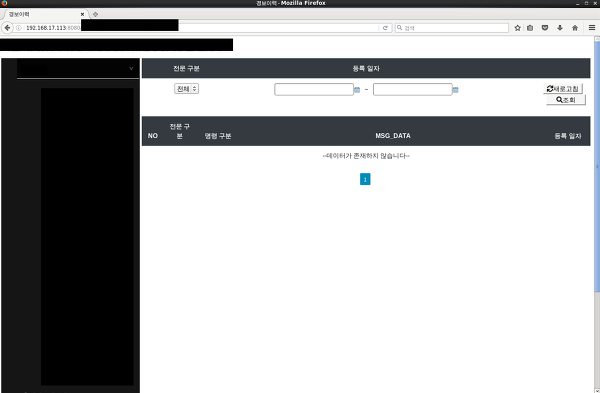Open the 전체 message type dropdown
This screenshot has width=600, height=393.
tap(186, 89)
